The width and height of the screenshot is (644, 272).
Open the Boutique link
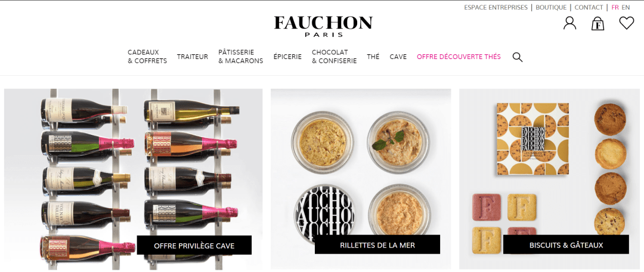tap(551, 7)
